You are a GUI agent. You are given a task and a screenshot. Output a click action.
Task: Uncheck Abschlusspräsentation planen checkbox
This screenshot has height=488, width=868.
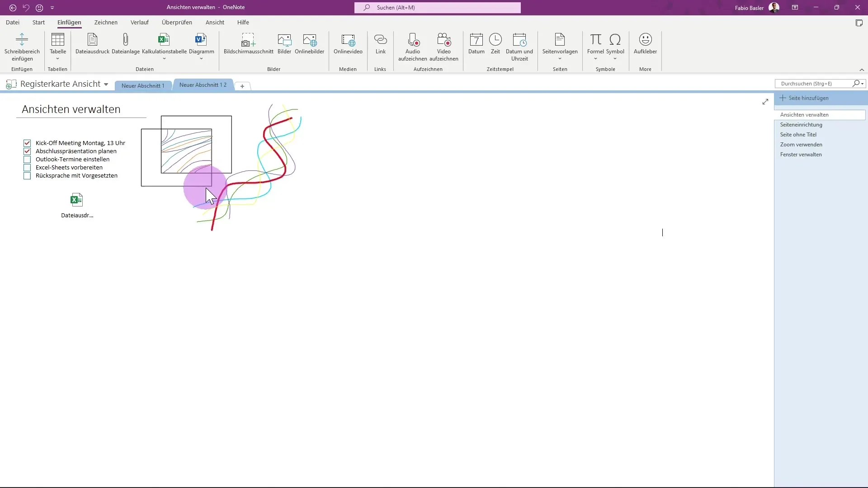(27, 151)
